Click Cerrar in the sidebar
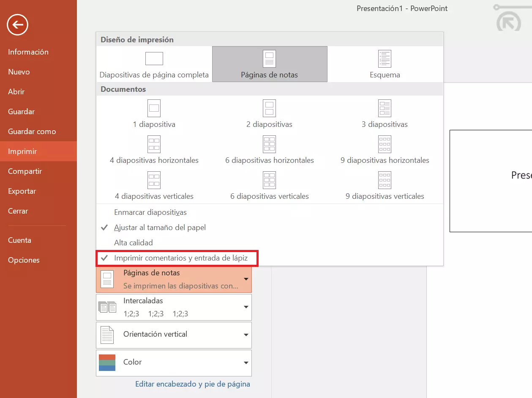 tap(38, 211)
